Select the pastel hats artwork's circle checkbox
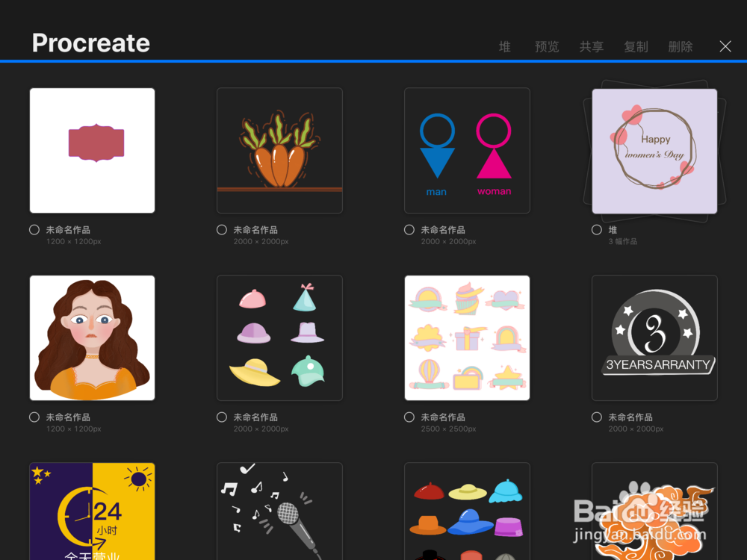The width and height of the screenshot is (747, 560). click(222, 417)
